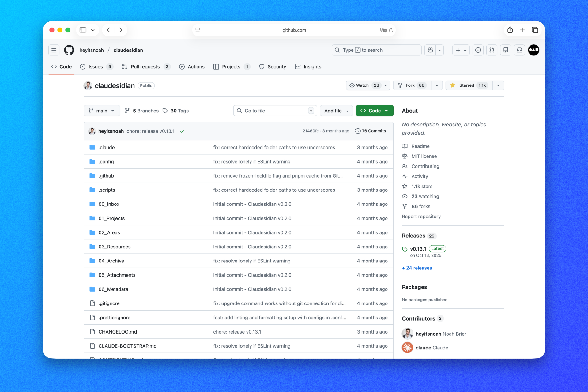Open the GitHub home logo
The image size is (588, 392).
69,50
